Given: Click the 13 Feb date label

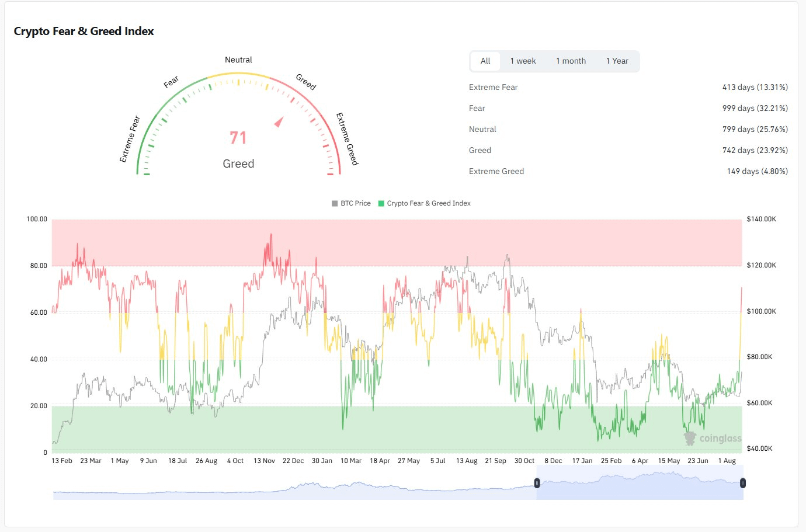Looking at the screenshot, I should pos(62,461).
